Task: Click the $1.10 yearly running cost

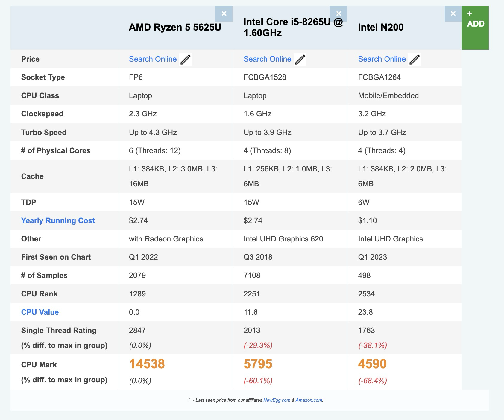Action: (368, 220)
